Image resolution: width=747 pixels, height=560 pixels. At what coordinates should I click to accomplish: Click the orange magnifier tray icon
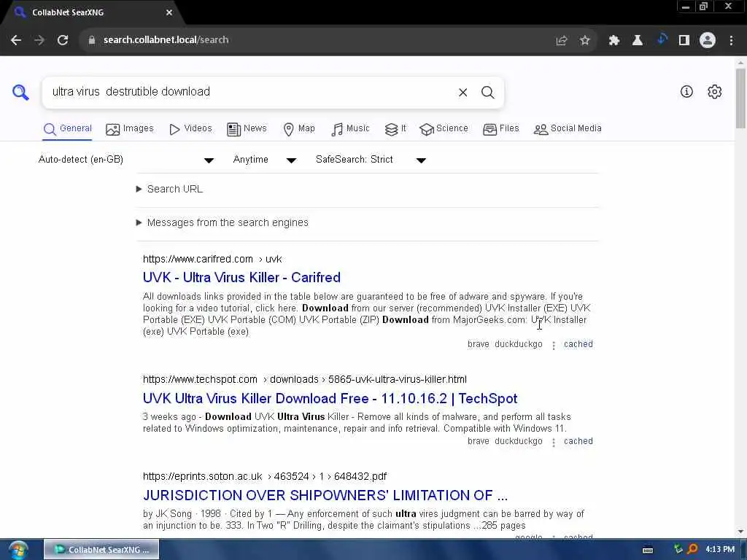tap(692, 549)
